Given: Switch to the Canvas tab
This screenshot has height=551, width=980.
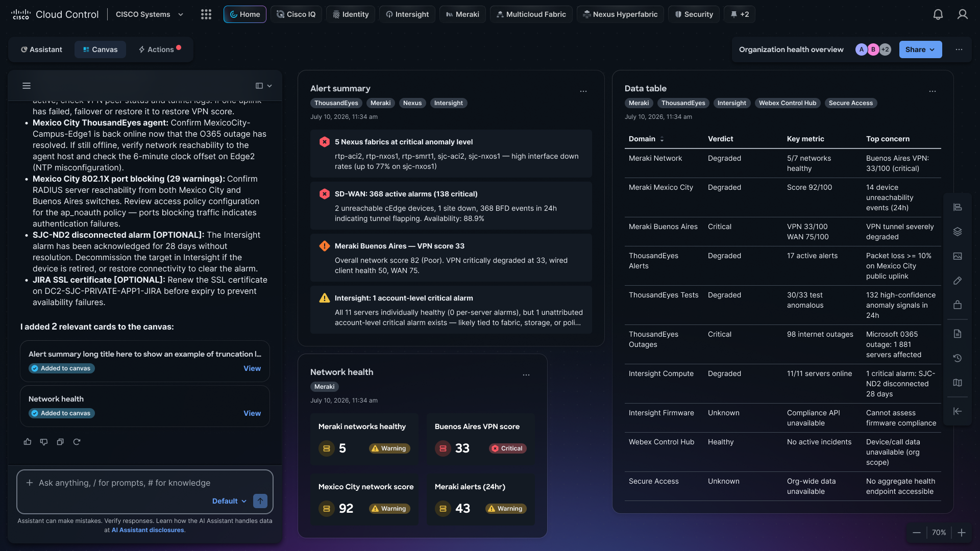Looking at the screenshot, I should [100, 49].
